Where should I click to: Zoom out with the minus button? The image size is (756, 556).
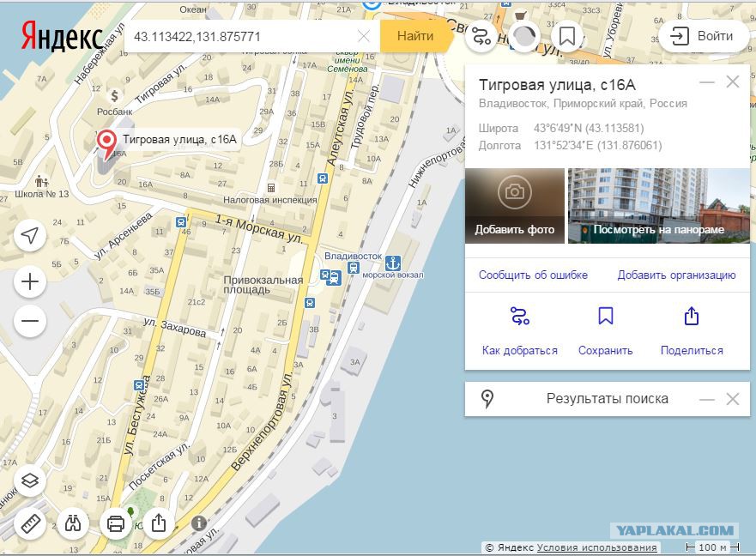[x=30, y=321]
